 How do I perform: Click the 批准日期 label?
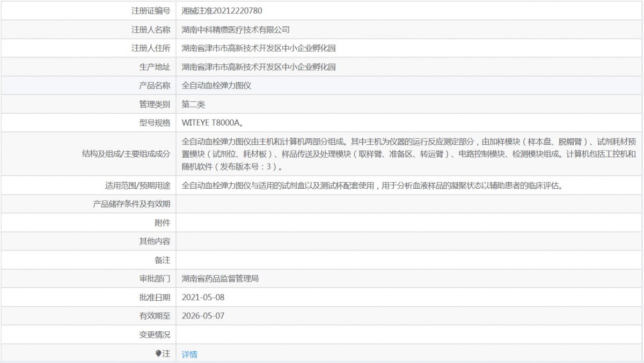pos(155,298)
